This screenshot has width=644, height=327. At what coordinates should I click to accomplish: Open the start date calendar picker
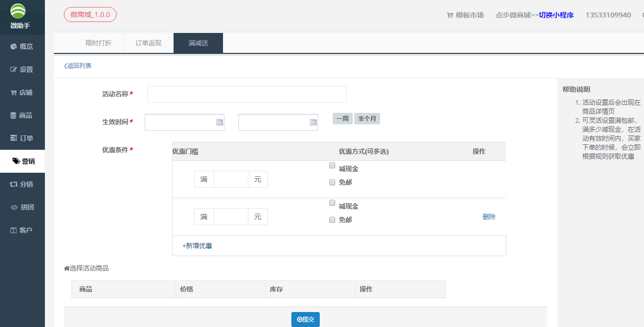(219, 122)
